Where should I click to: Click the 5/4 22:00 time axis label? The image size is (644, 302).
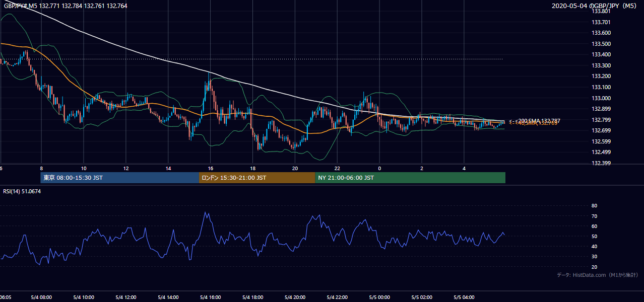[x=338, y=297]
